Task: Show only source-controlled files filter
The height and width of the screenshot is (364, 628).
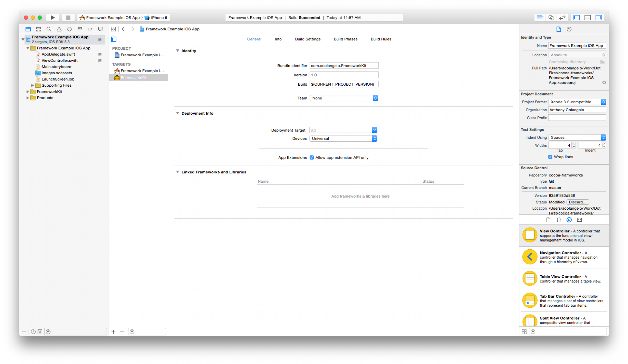Action: [x=40, y=332]
